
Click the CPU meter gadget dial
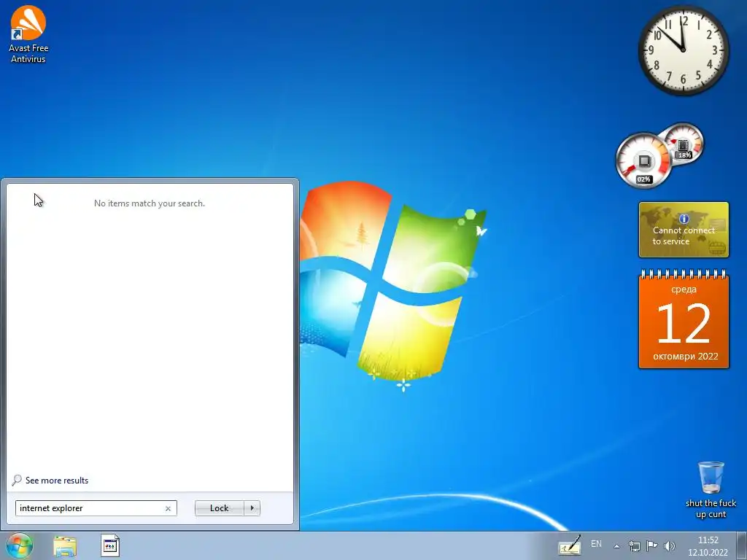point(643,160)
